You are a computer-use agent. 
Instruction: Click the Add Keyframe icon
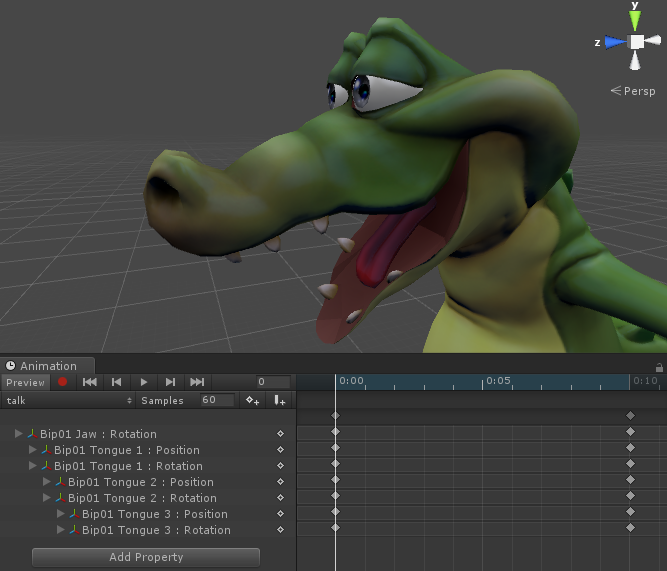point(252,400)
